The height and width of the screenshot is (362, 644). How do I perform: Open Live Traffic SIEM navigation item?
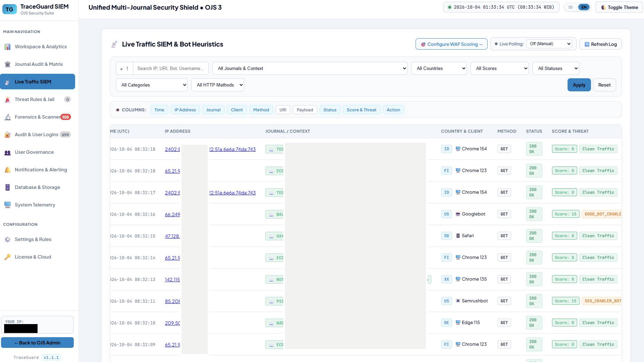coord(38,82)
